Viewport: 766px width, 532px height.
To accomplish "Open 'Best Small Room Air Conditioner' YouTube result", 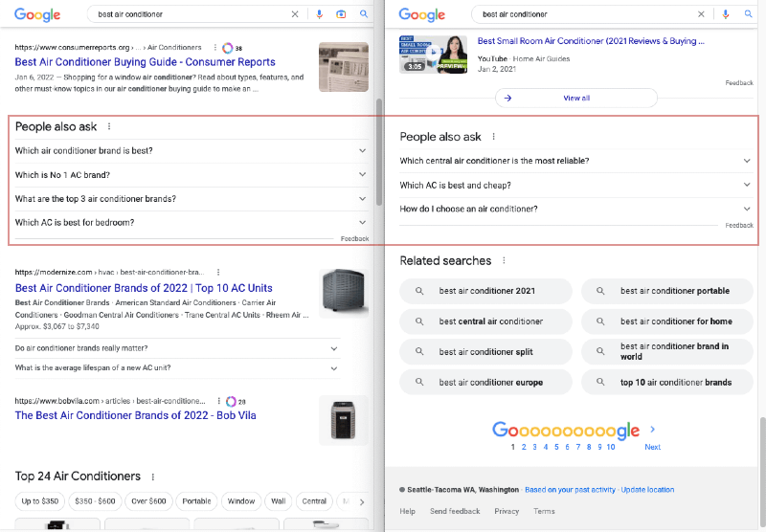I will click(591, 41).
